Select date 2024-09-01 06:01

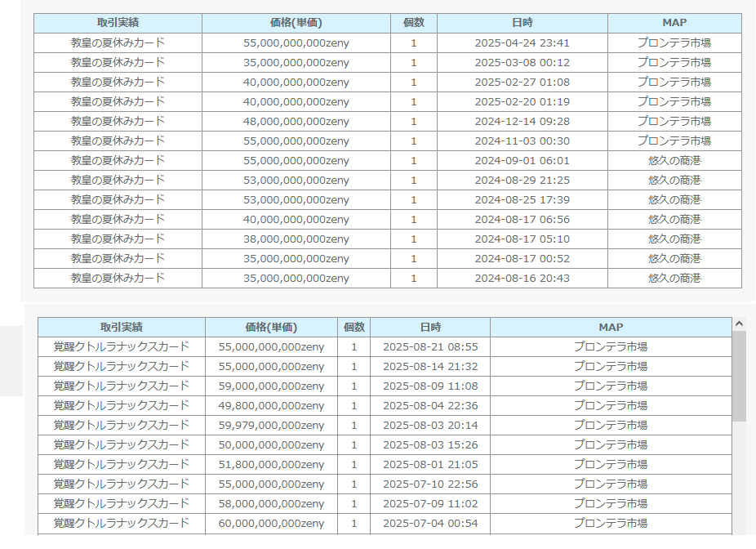523,161
